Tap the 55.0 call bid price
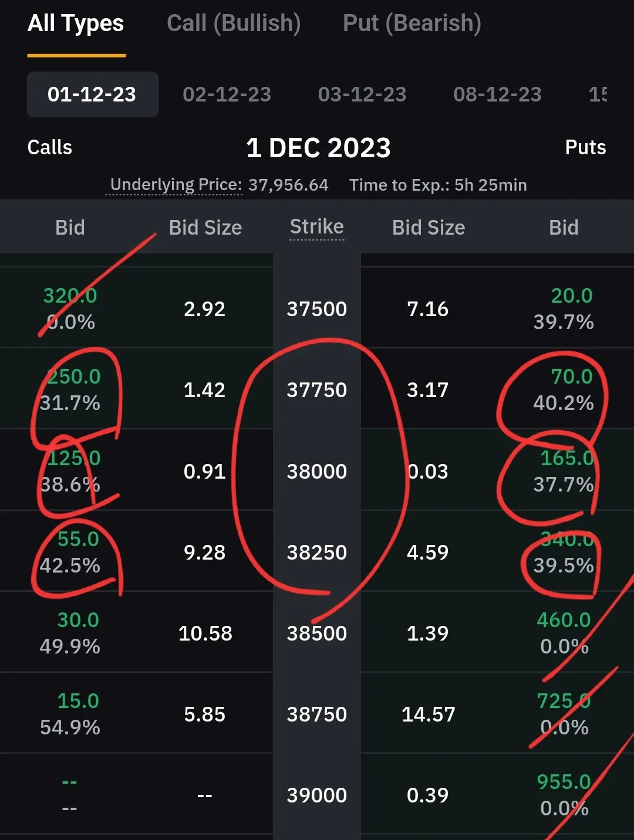 point(78,539)
